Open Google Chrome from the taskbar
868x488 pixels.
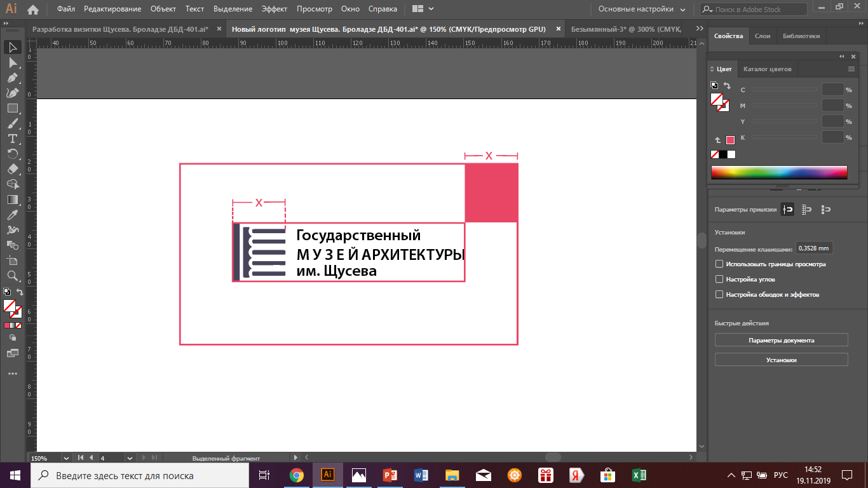(x=297, y=475)
